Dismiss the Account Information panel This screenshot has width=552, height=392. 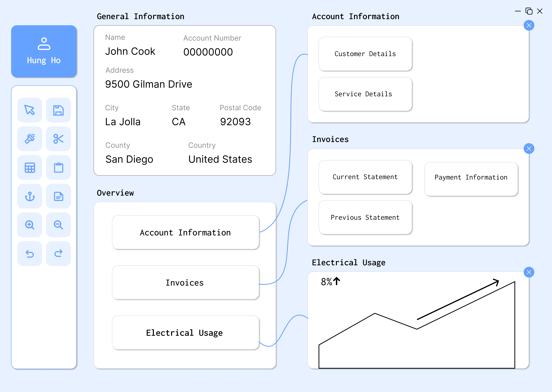[529, 25]
